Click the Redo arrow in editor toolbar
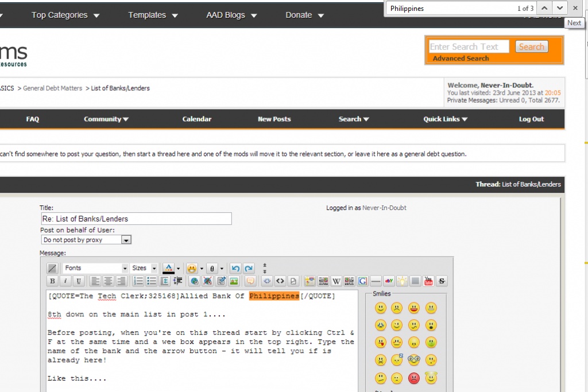Screen dimensions: 588x392 pyautogui.click(x=248, y=268)
